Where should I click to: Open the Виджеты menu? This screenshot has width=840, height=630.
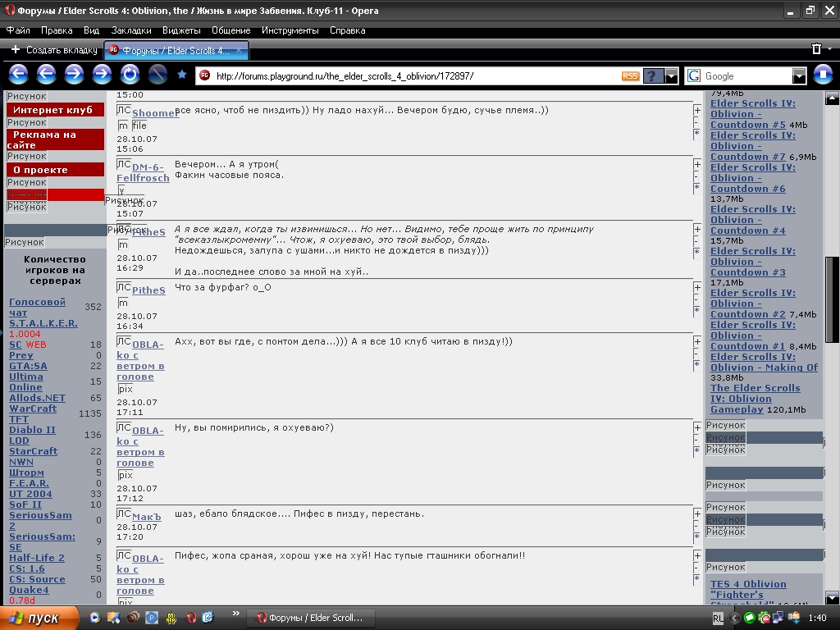point(181,30)
